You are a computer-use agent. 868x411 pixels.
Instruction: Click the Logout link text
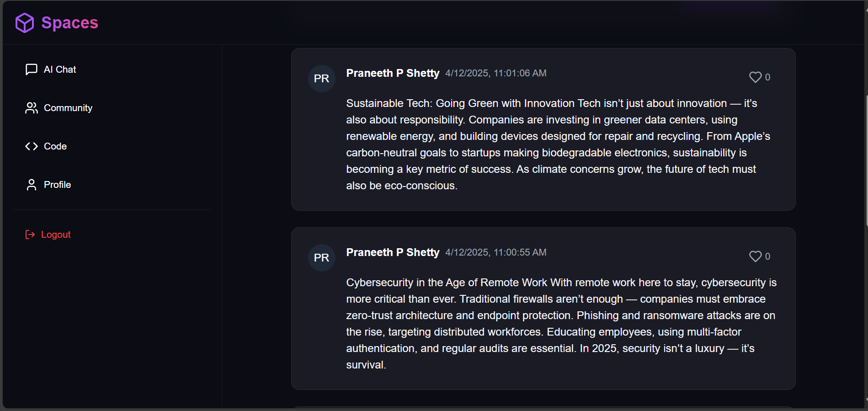coord(56,235)
